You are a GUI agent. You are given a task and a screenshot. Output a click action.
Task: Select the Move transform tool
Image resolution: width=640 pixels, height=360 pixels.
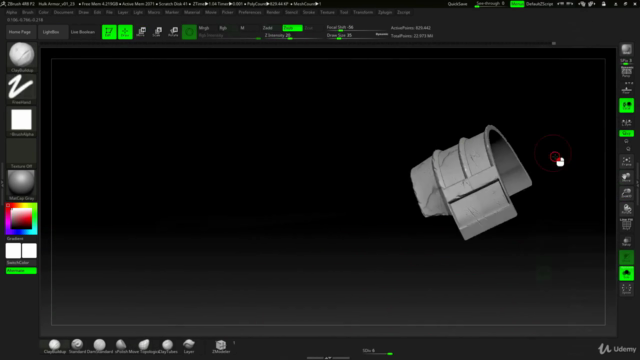coord(141,32)
